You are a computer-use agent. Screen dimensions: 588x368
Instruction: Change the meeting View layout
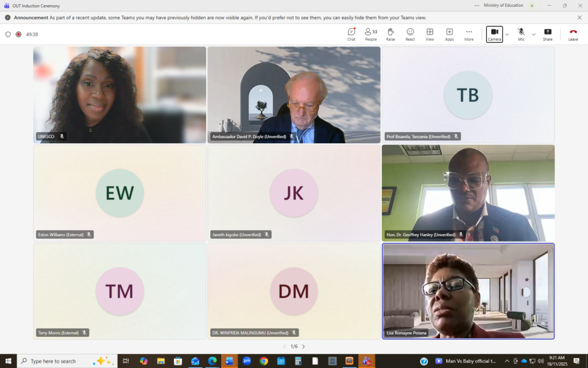coord(430,34)
